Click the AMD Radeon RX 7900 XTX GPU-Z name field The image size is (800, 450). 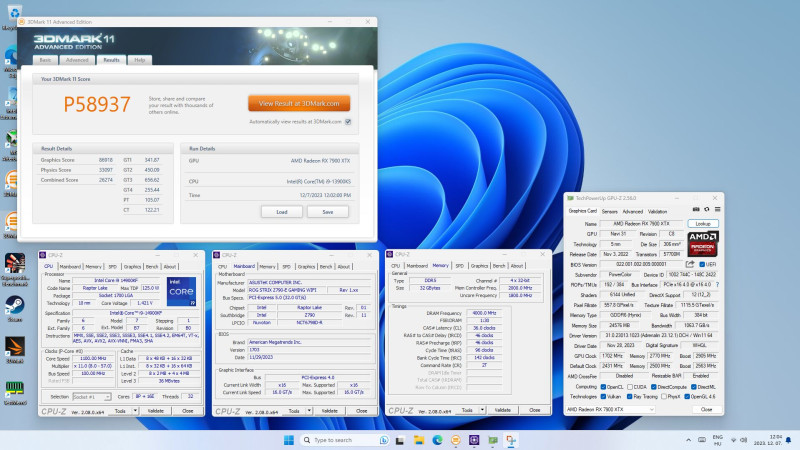point(641,223)
